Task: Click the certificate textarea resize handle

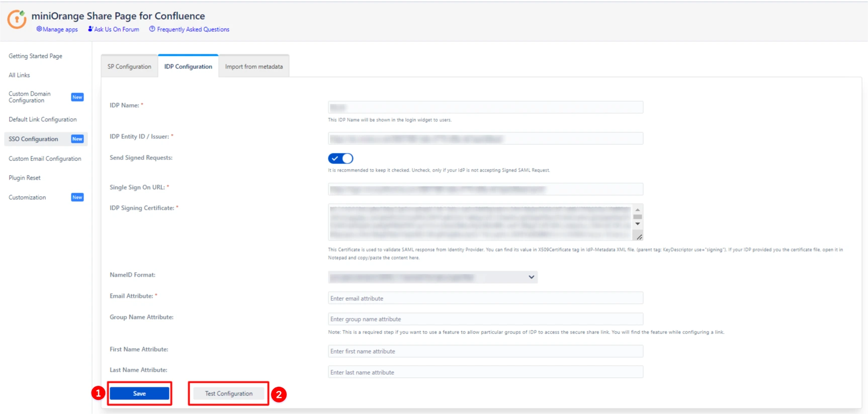Action: [639, 237]
